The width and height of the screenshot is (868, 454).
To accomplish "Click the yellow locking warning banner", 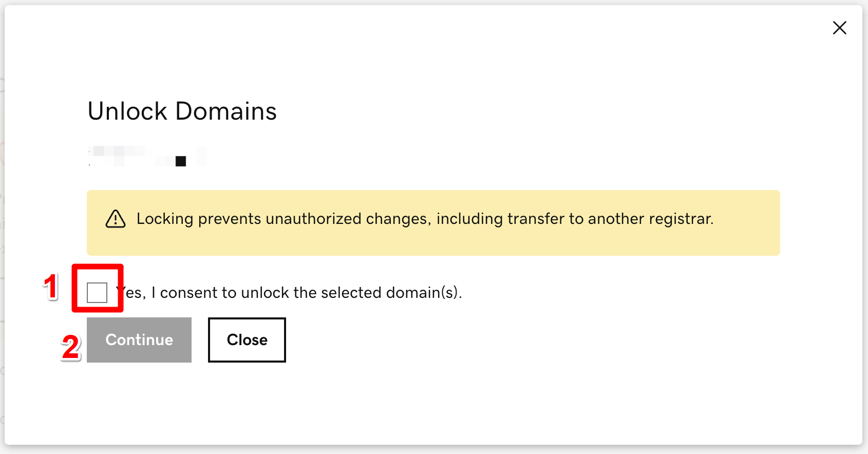I will (433, 223).
